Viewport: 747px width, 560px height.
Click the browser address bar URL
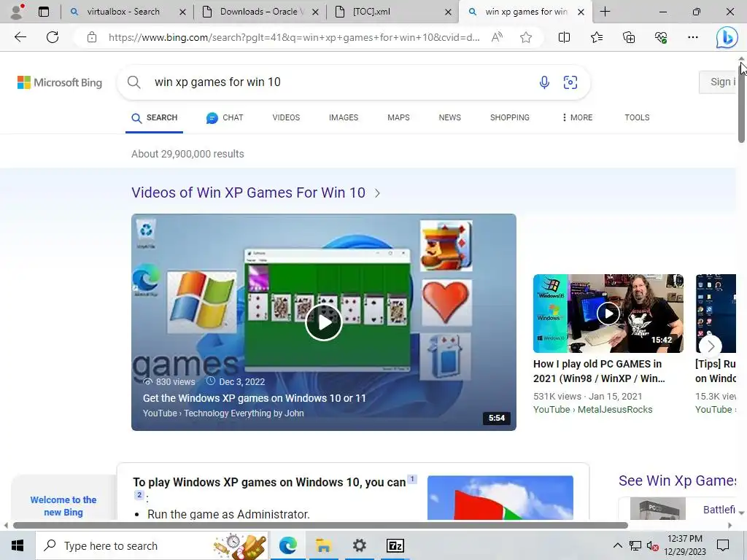coord(293,37)
